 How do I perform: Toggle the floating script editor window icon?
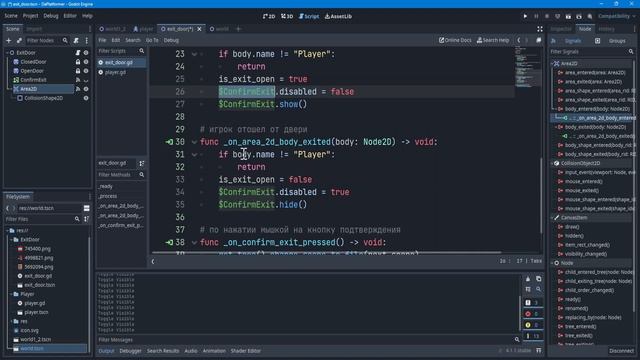coord(539,40)
